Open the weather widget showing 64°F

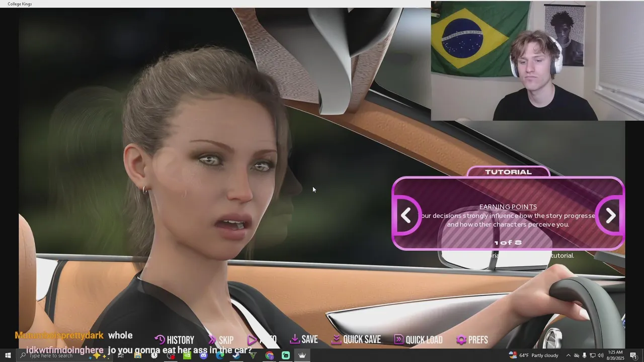[533, 355]
